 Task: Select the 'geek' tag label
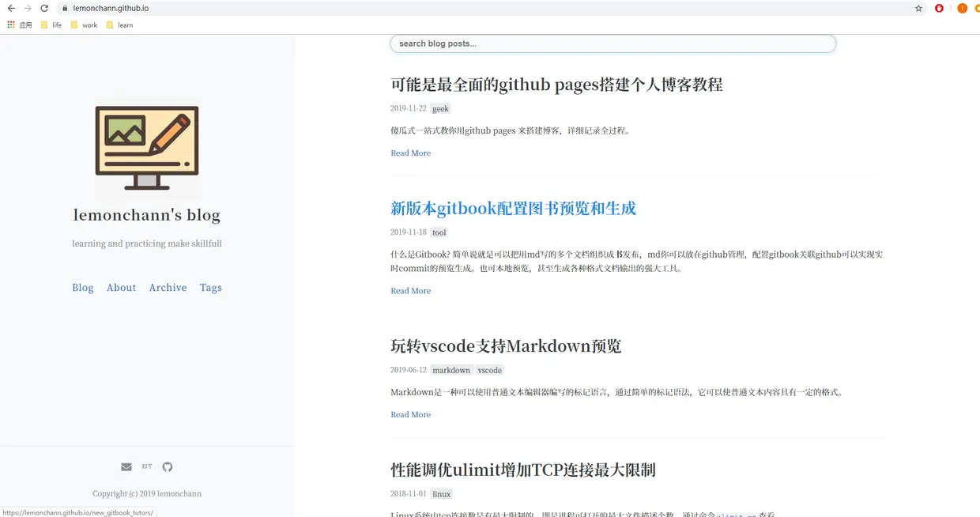[440, 108]
